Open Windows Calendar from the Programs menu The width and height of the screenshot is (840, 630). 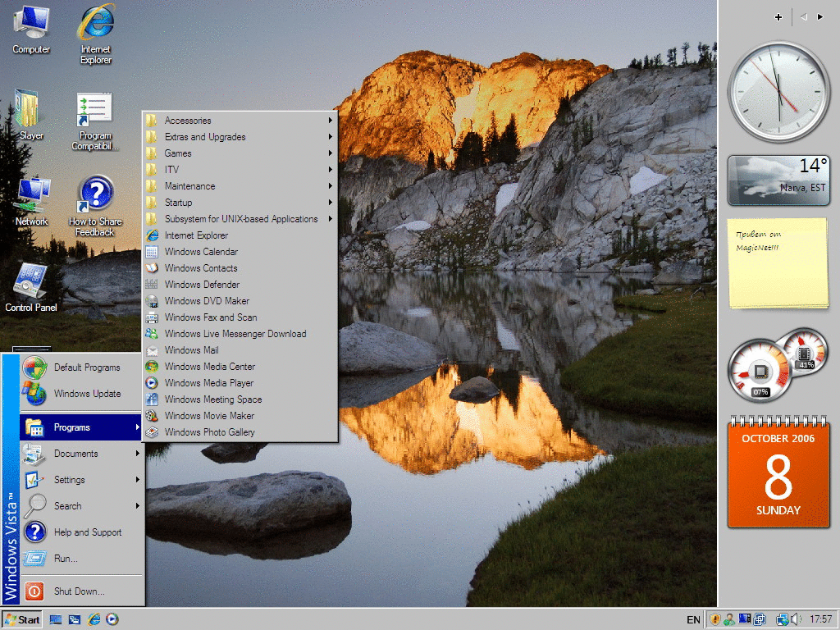pyautogui.click(x=240, y=252)
